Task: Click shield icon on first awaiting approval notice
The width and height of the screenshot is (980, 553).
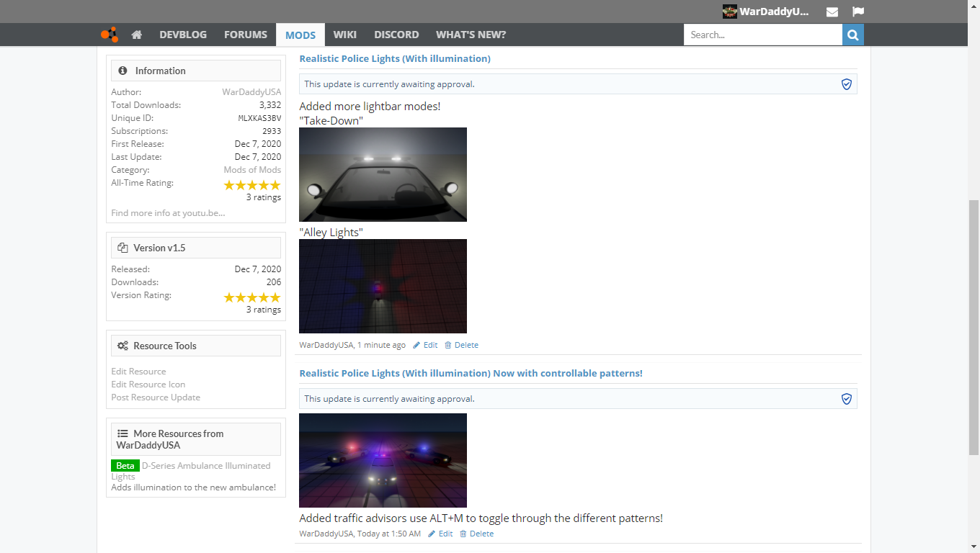Action: [x=847, y=84]
